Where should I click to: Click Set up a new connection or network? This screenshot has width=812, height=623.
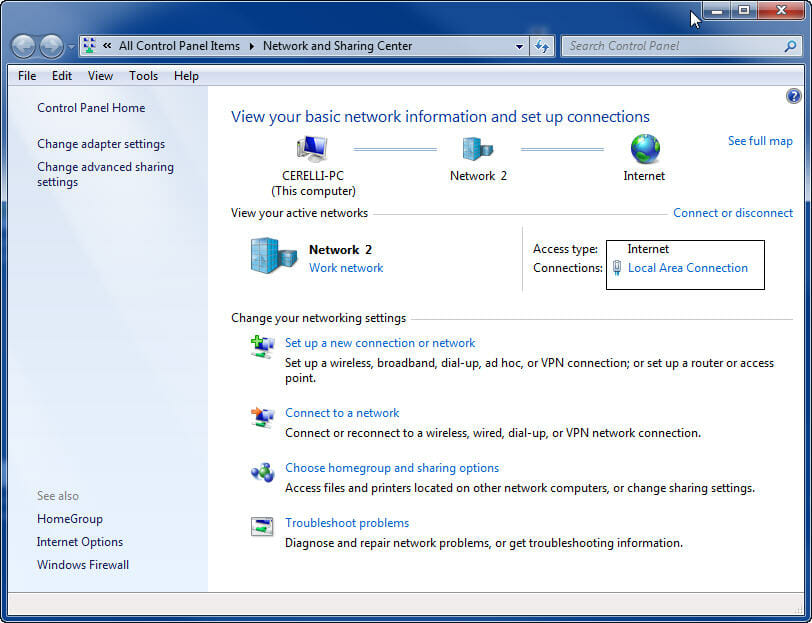pyautogui.click(x=380, y=343)
